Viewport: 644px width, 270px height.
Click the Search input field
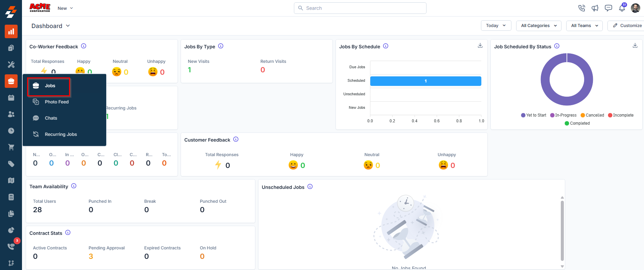coord(360,8)
